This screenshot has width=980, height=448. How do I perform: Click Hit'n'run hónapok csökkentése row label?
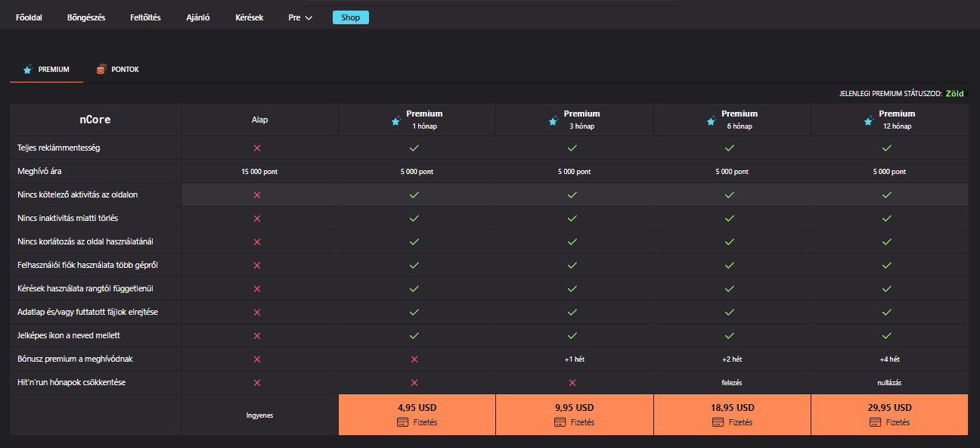[72, 383]
